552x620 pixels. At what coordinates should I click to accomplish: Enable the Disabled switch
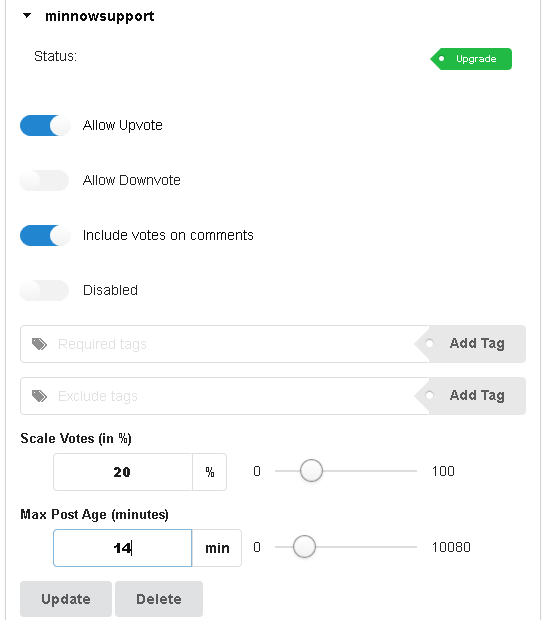click(x=44, y=290)
